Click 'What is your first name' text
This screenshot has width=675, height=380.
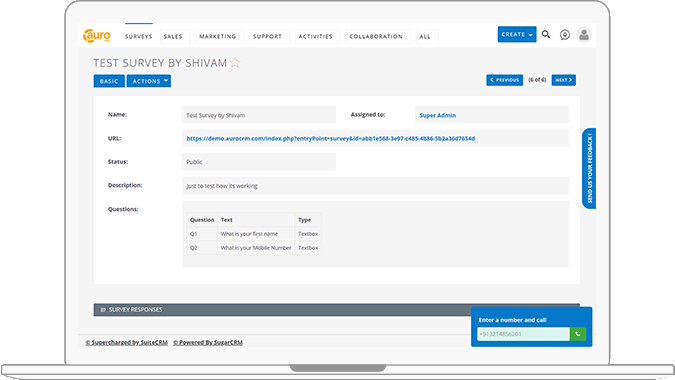click(x=249, y=234)
